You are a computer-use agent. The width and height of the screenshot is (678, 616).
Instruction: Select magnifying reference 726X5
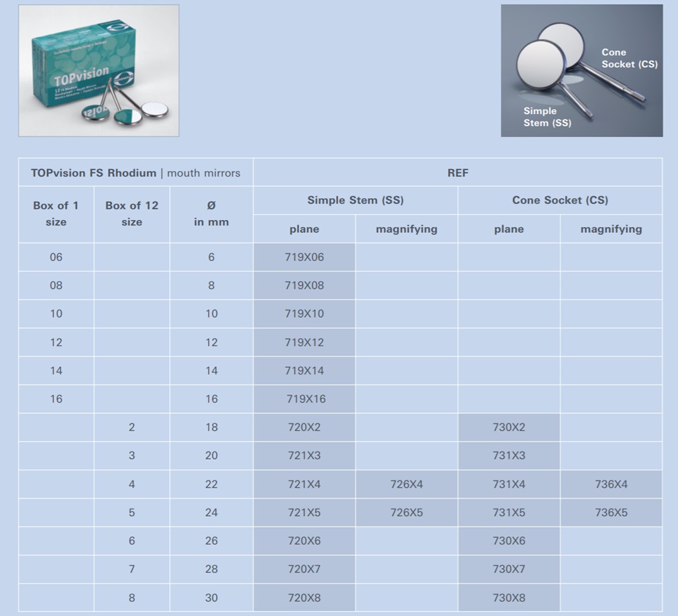406,513
